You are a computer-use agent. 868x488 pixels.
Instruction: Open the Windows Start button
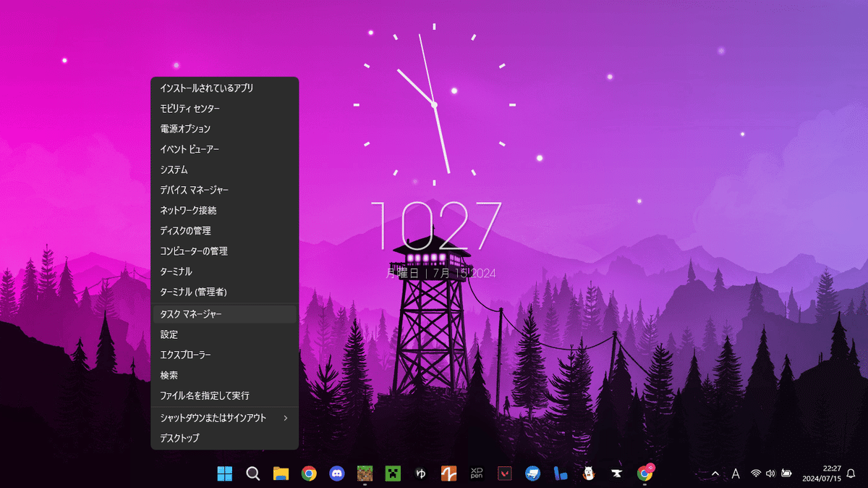click(x=225, y=474)
